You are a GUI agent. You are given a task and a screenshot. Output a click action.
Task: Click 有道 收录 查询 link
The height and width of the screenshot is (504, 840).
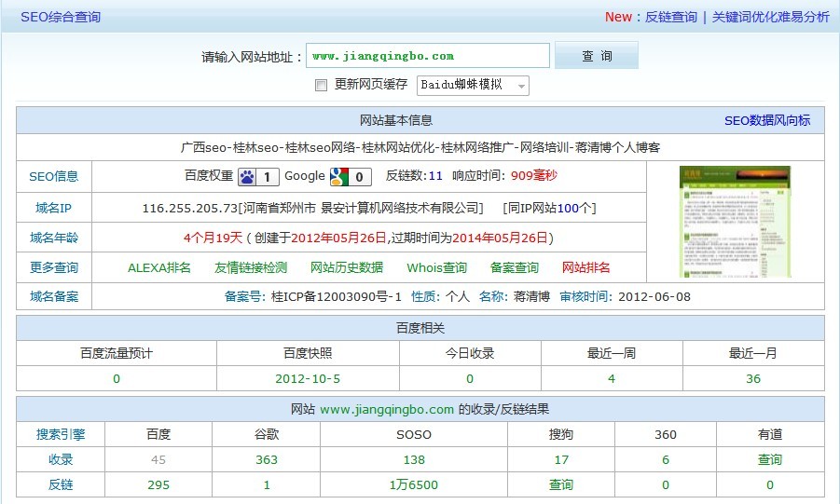point(770,460)
